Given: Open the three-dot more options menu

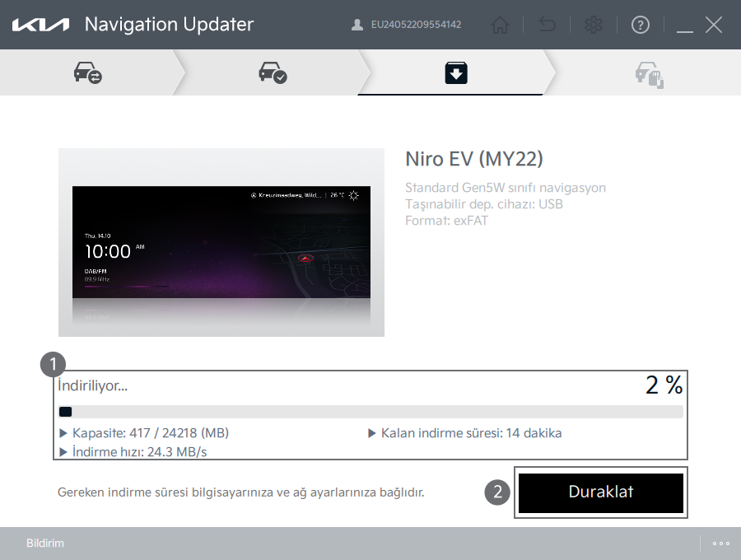Looking at the screenshot, I should (721, 544).
